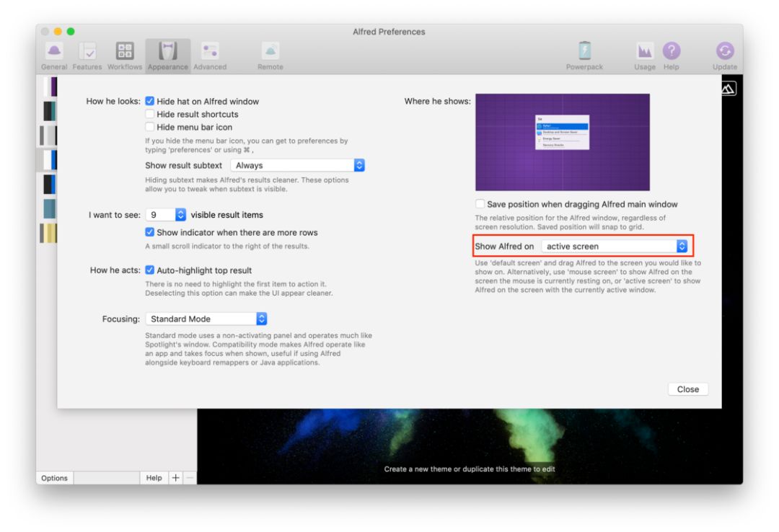Click the Options button at bottom left

[x=54, y=478]
